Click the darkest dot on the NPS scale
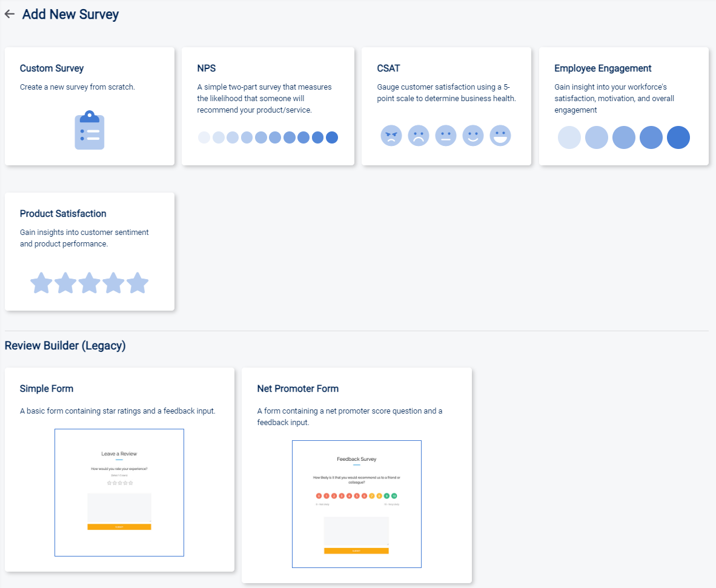The height and width of the screenshot is (588, 716). (x=331, y=137)
